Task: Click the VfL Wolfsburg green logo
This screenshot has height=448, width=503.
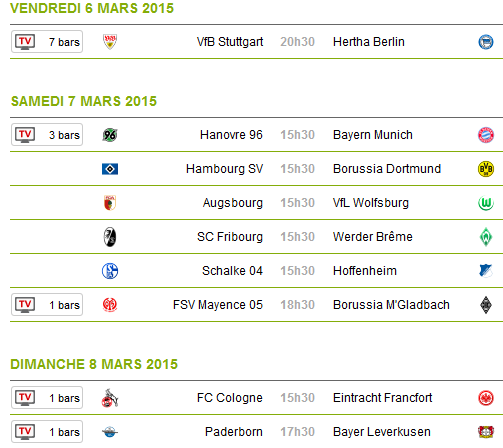Action: tap(486, 203)
